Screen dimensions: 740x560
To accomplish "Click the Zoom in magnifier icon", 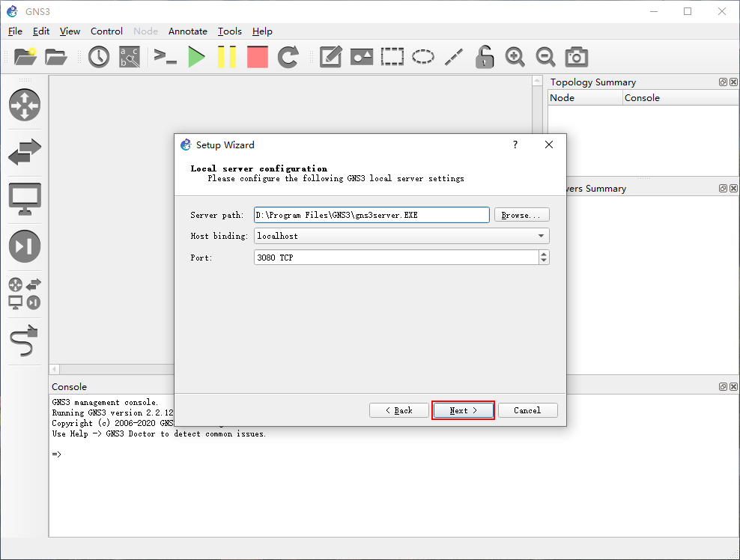I will 515,57.
